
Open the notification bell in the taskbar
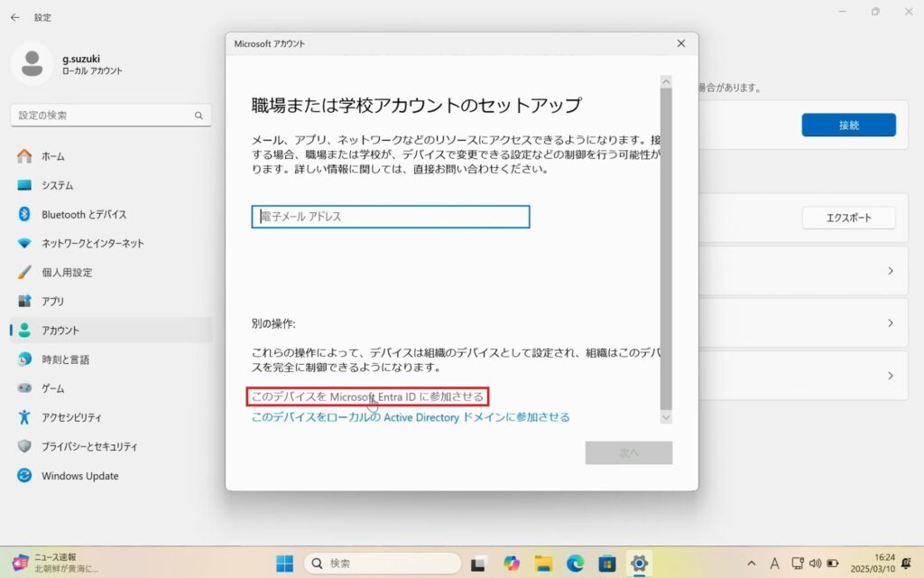coord(906,564)
